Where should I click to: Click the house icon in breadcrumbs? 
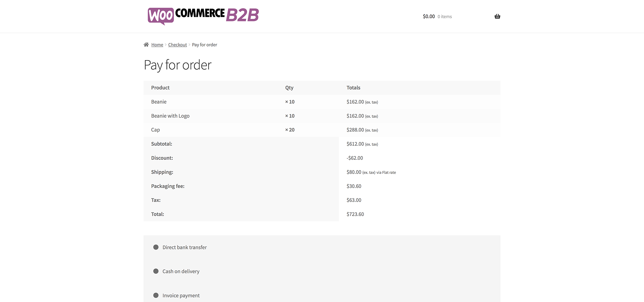coord(146,45)
